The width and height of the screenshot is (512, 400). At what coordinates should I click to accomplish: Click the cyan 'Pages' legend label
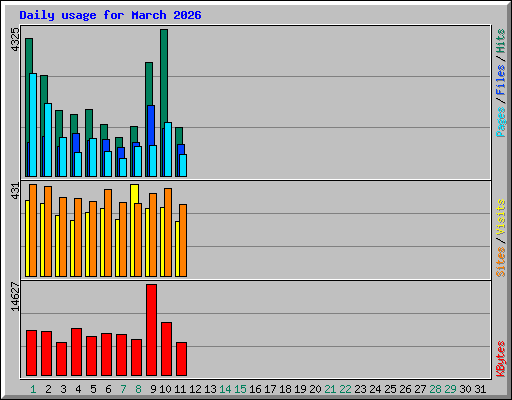(x=501, y=122)
